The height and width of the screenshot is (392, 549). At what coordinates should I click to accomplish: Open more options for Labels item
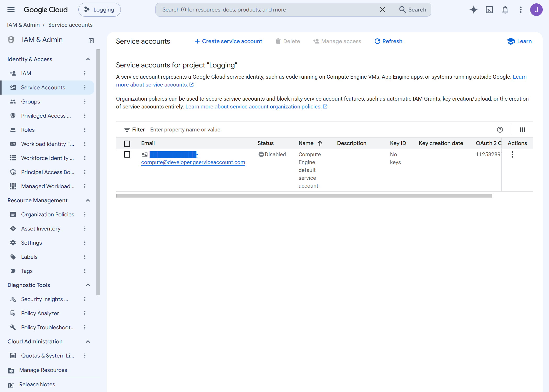[x=85, y=257]
